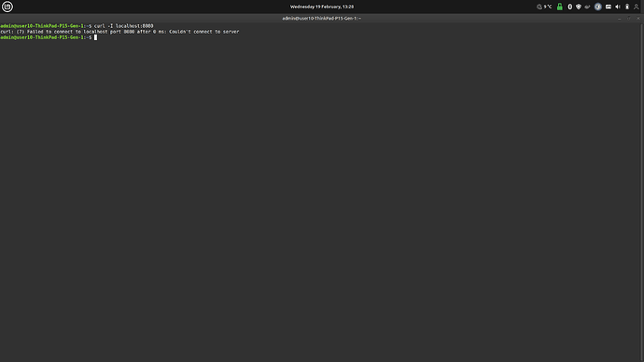Open the panel clock showing Wednesday 19 February
The image size is (644, 362).
pos(322,7)
